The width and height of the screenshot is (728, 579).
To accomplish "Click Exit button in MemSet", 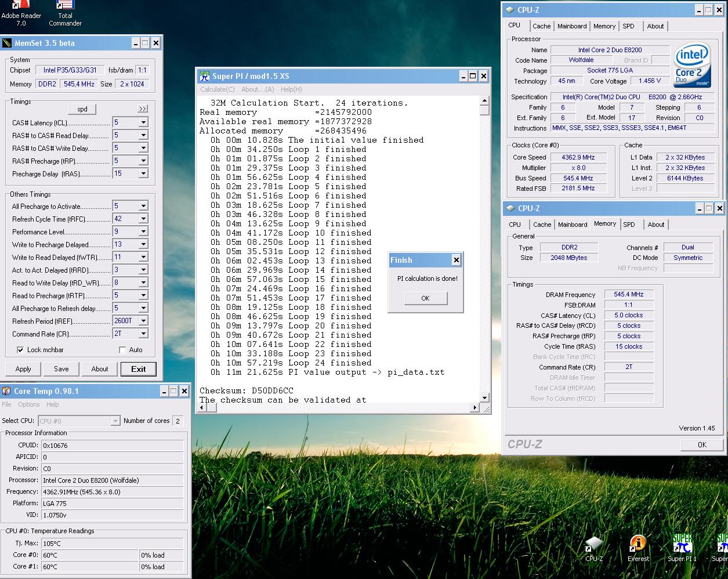I will coord(139,369).
